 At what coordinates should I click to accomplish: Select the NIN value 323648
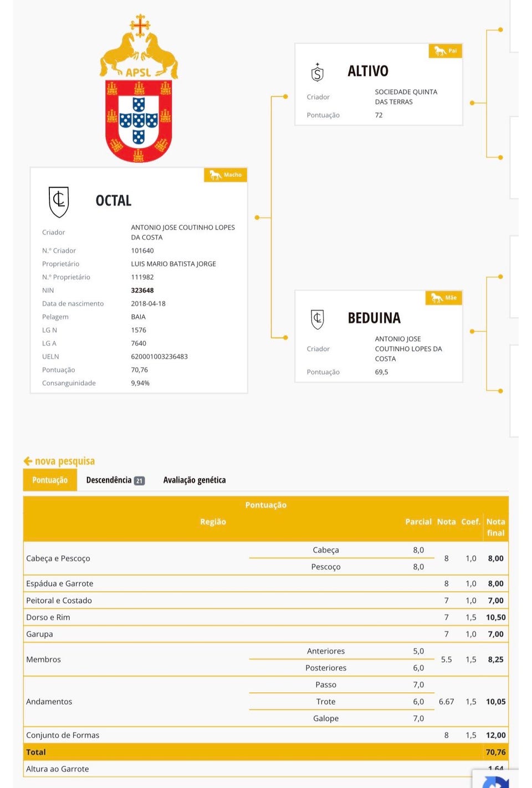tap(142, 291)
